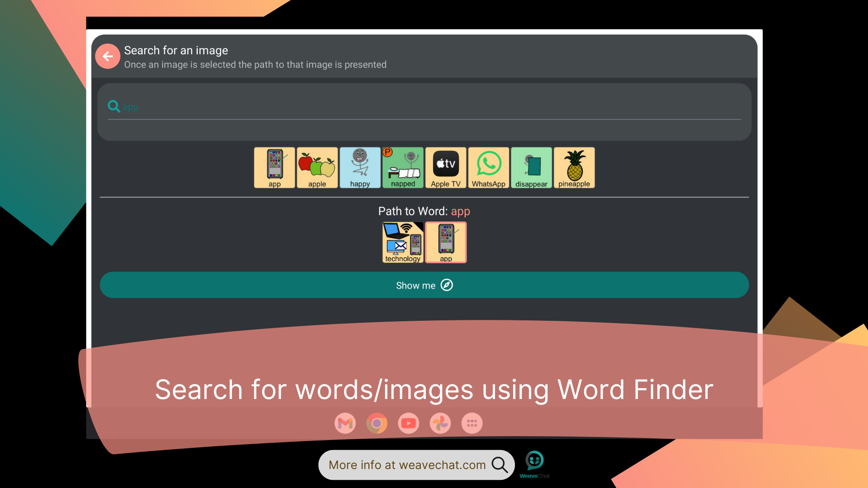Screen dimensions: 868x488
Task: Select the Apple TV image result
Action: coord(445,167)
